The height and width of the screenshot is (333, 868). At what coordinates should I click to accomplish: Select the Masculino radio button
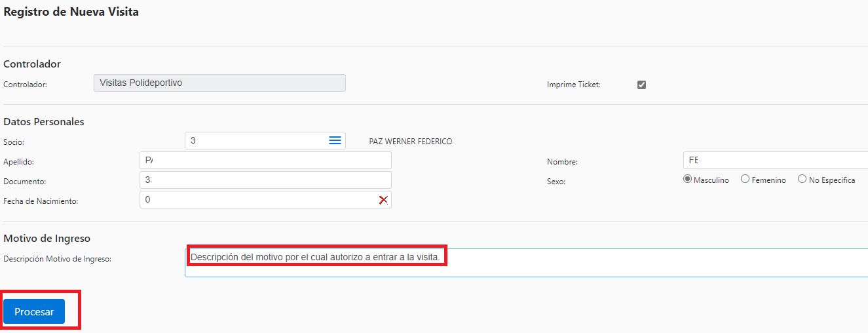(x=687, y=180)
